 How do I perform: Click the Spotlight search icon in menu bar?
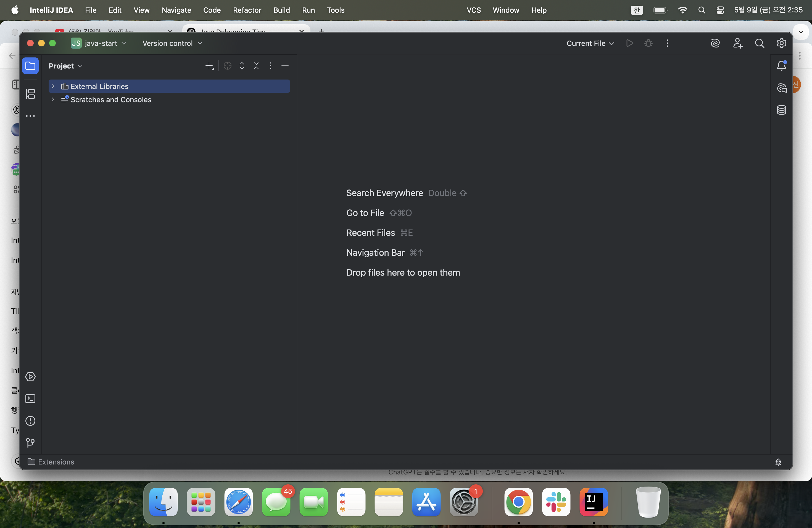[x=702, y=10]
